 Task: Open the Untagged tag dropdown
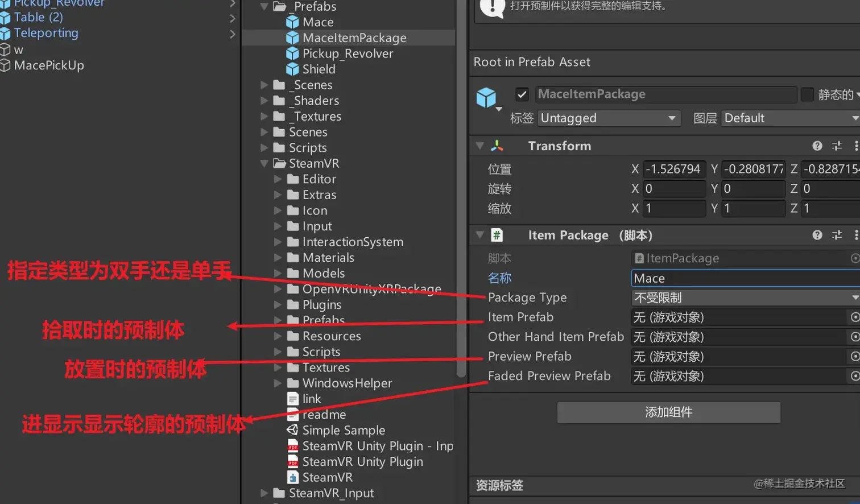609,118
